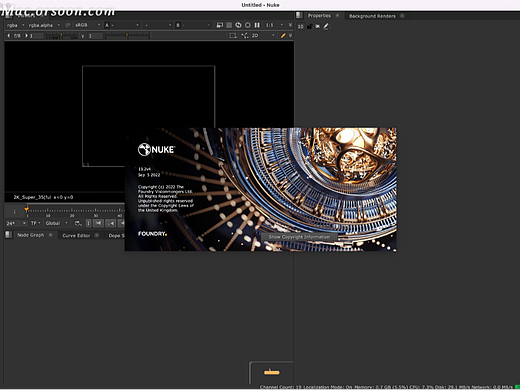Click the frame range lock icon beside Global
This screenshot has width=520, height=390.
pos(78,223)
